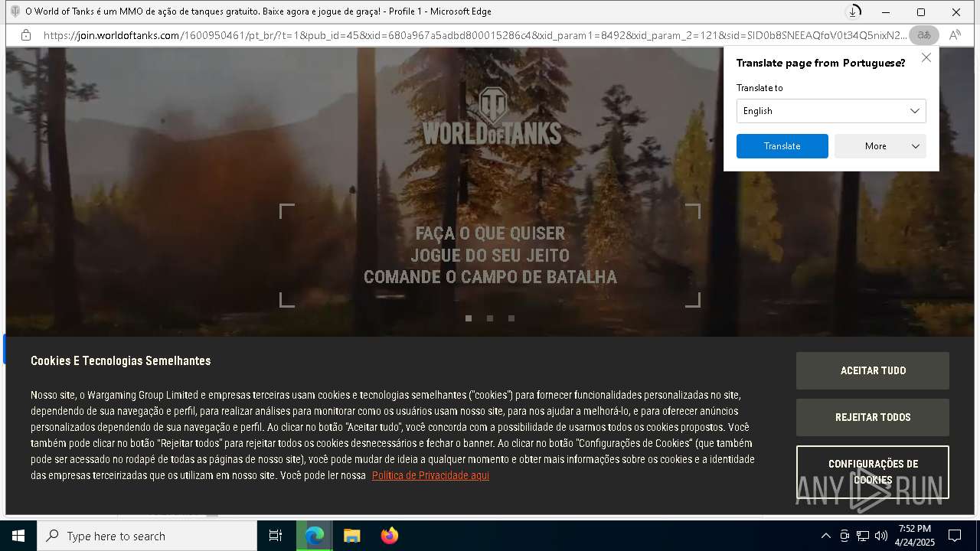The image size is (980, 551).
Task: Click the Translate button
Action: 782,146
